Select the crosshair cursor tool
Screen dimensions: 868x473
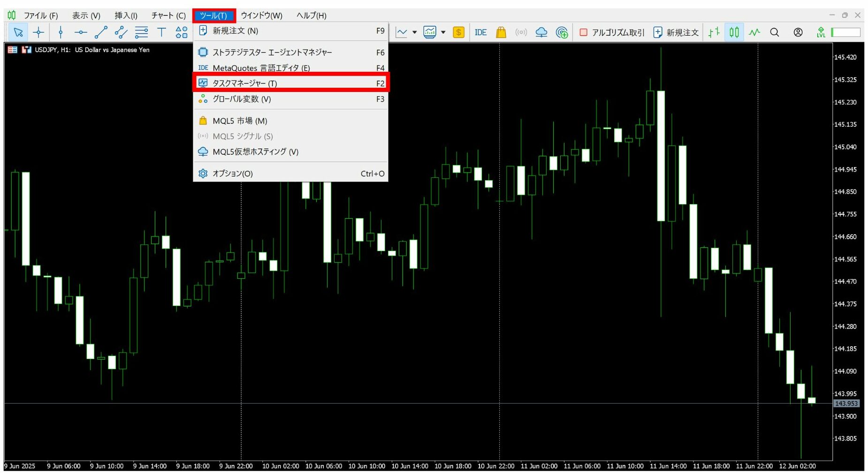click(38, 32)
